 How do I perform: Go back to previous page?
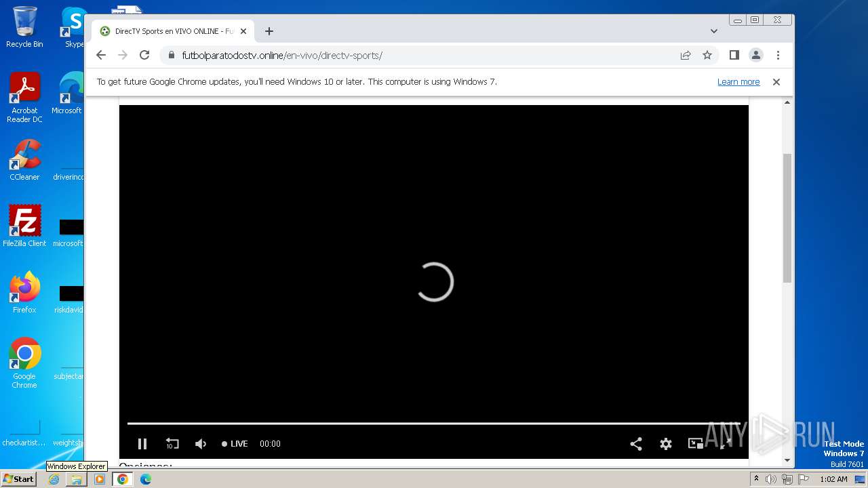(101, 55)
